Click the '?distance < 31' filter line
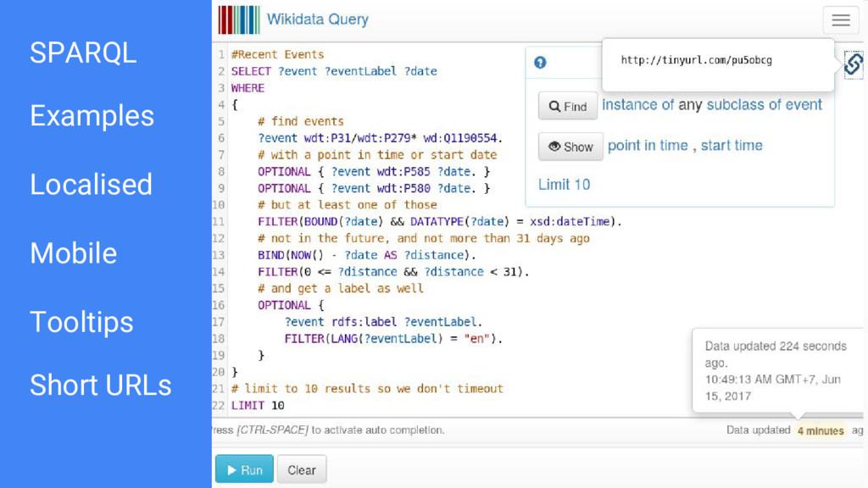This screenshot has height=488, width=868. click(x=393, y=272)
